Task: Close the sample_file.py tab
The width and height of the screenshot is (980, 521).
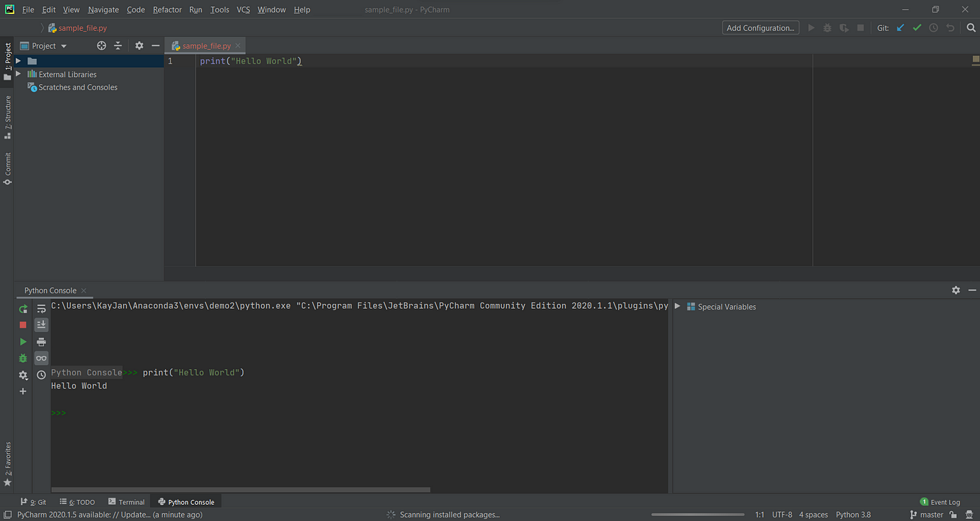Action: (x=238, y=46)
